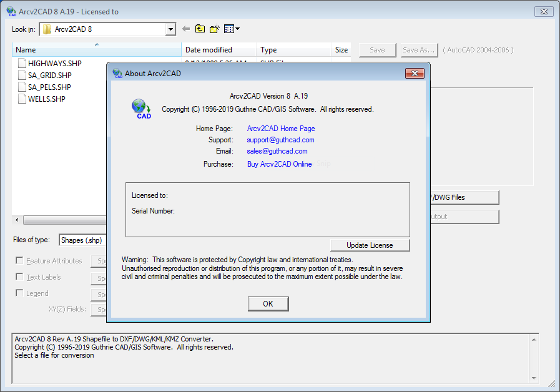Viewport: 560px width, 392px height.
Task: Click the Arcv2CAD icon in main title bar
Action: tap(11, 11)
